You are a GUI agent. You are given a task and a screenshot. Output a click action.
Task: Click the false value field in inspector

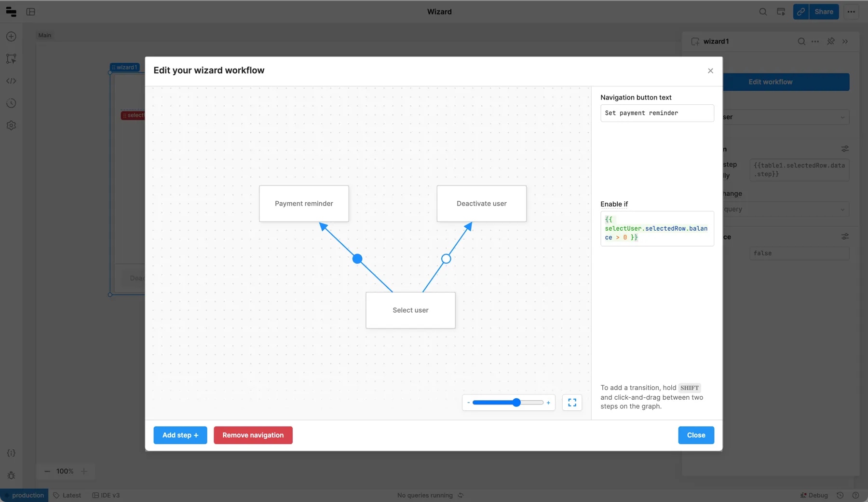799,253
